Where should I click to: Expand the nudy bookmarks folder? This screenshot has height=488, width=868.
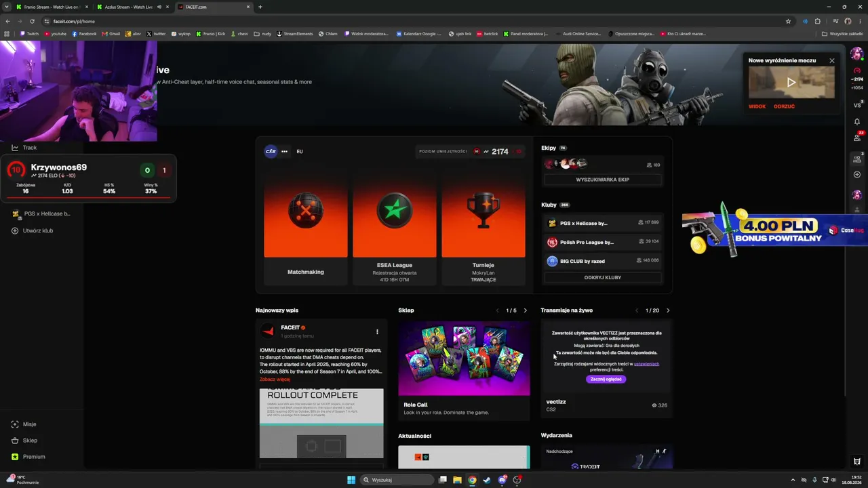tap(262, 33)
